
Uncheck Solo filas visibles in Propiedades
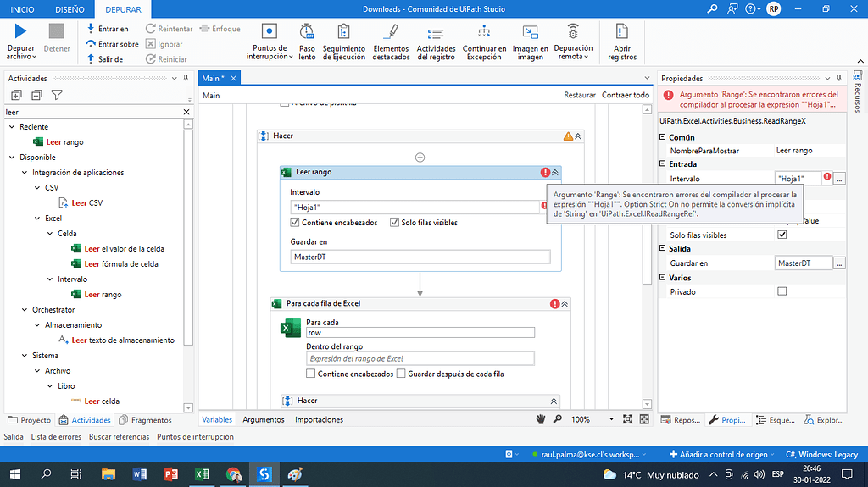pyautogui.click(x=782, y=235)
